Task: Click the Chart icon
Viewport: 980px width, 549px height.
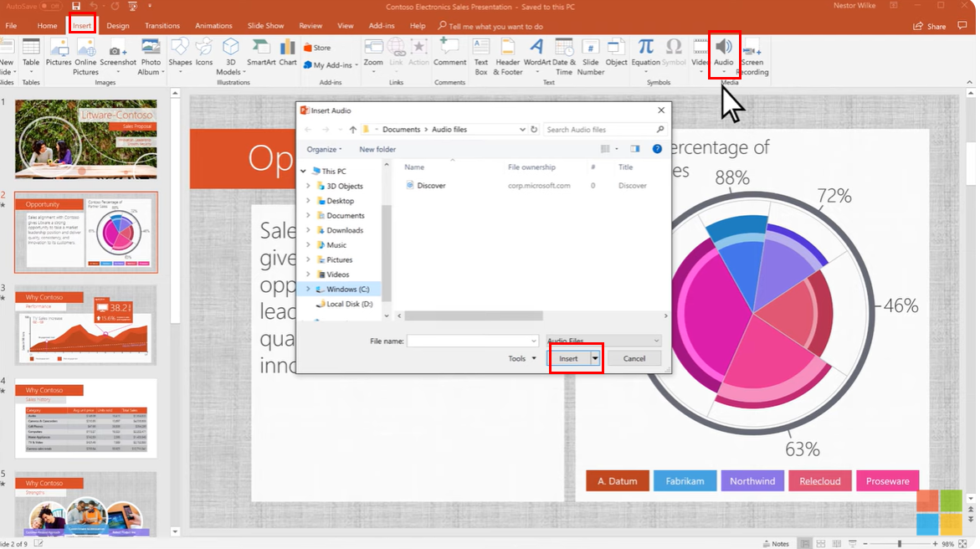Action: pos(288,53)
